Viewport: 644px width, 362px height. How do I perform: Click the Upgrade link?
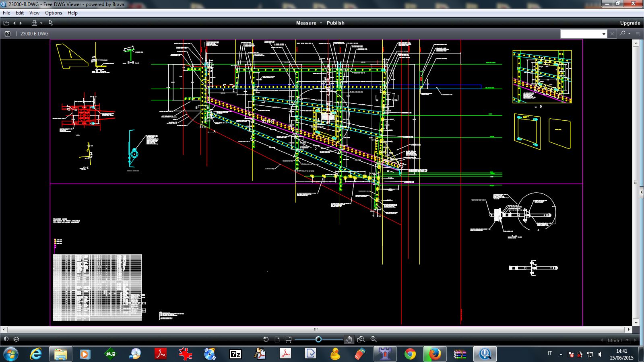tap(630, 23)
